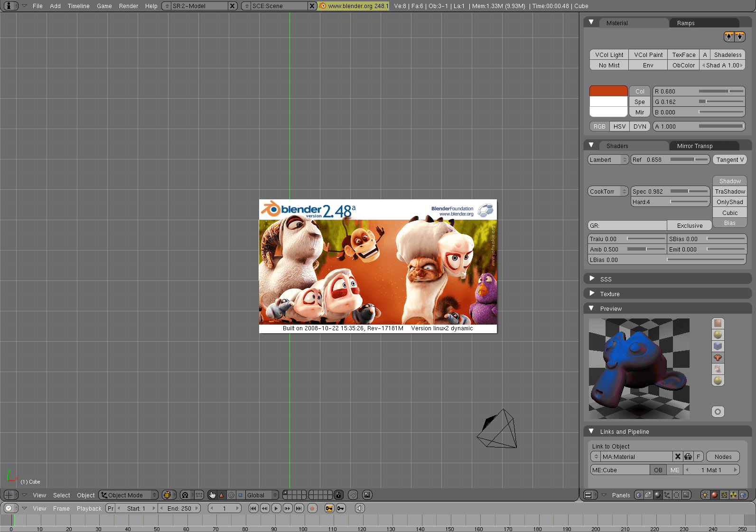Show the World buttons globe icon
The height and width of the screenshot is (532, 756).
coord(743,495)
